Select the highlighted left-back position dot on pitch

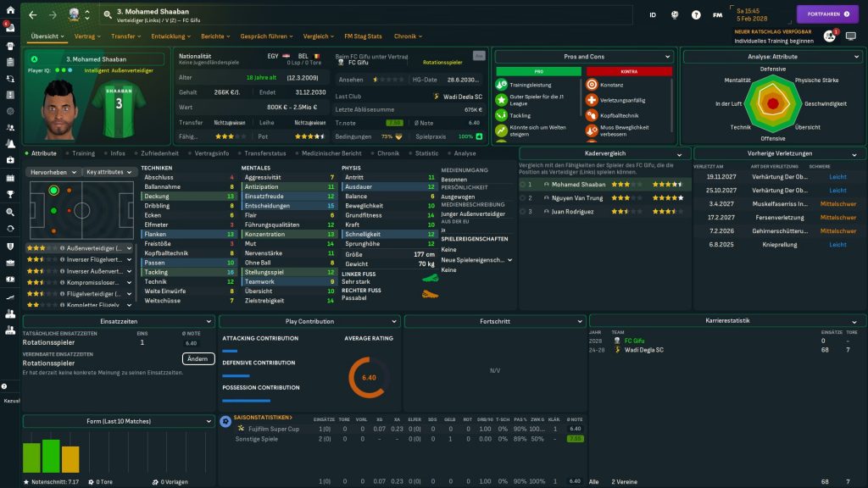[53, 191]
